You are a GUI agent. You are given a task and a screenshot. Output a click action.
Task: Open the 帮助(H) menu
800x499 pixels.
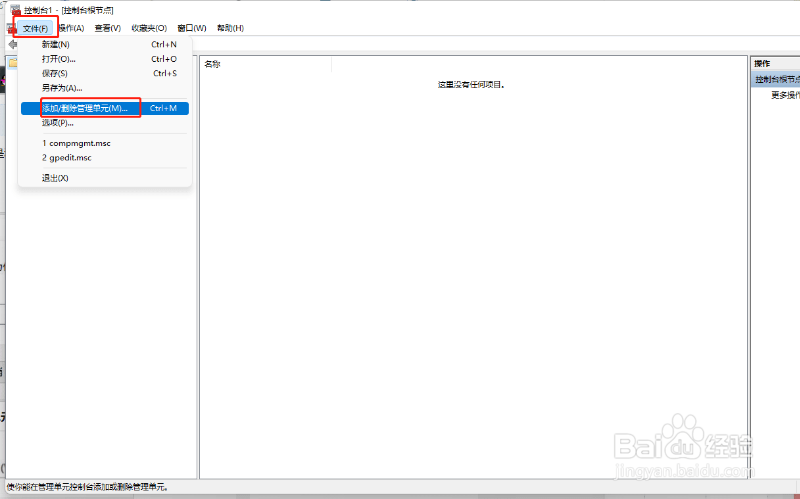coord(230,28)
